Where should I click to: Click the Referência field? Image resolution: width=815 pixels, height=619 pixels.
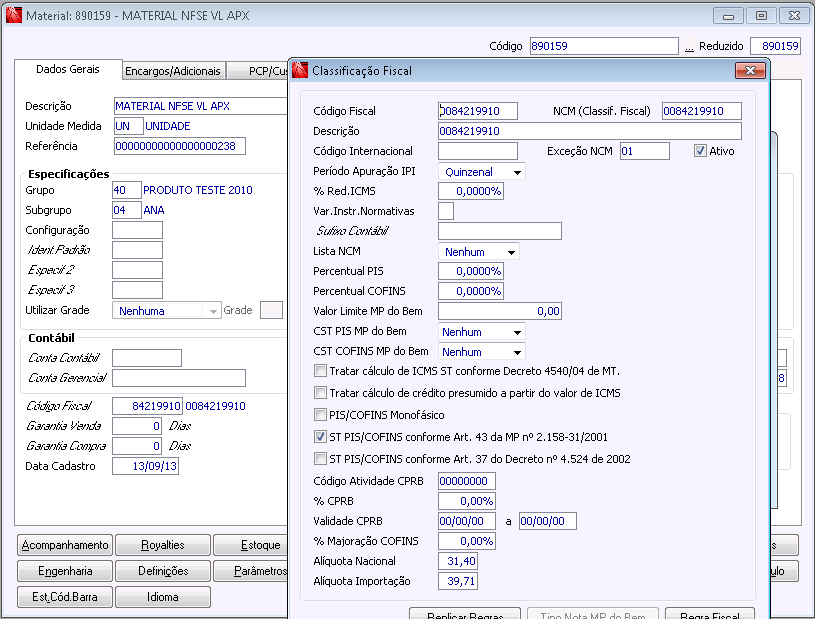[180, 146]
